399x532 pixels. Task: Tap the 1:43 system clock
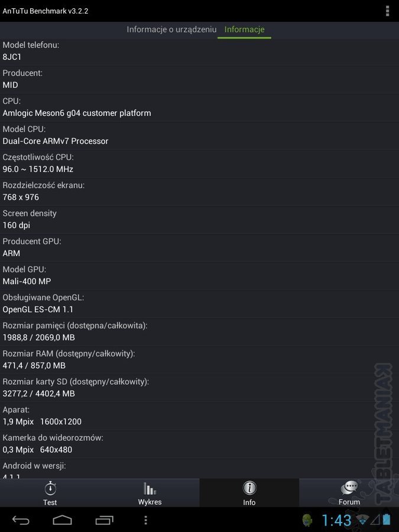pyautogui.click(x=336, y=520)
